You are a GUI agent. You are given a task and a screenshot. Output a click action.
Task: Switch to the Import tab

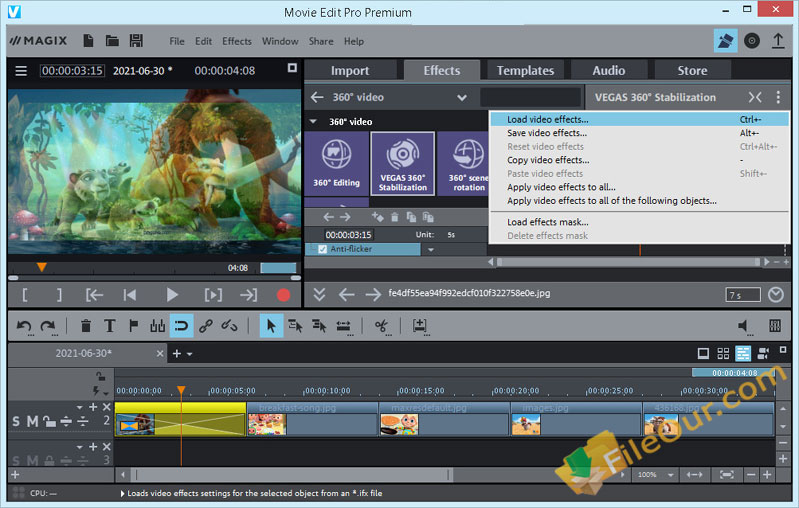350,70
